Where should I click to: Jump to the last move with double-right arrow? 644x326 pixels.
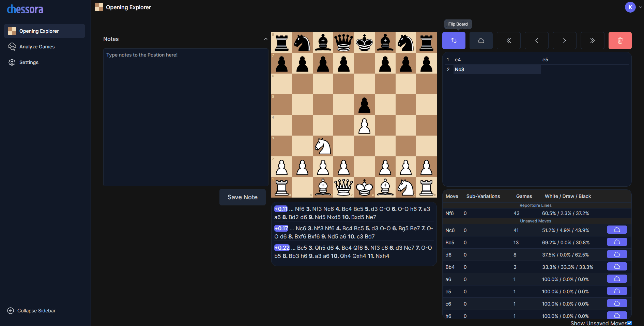tap(592, 40)
